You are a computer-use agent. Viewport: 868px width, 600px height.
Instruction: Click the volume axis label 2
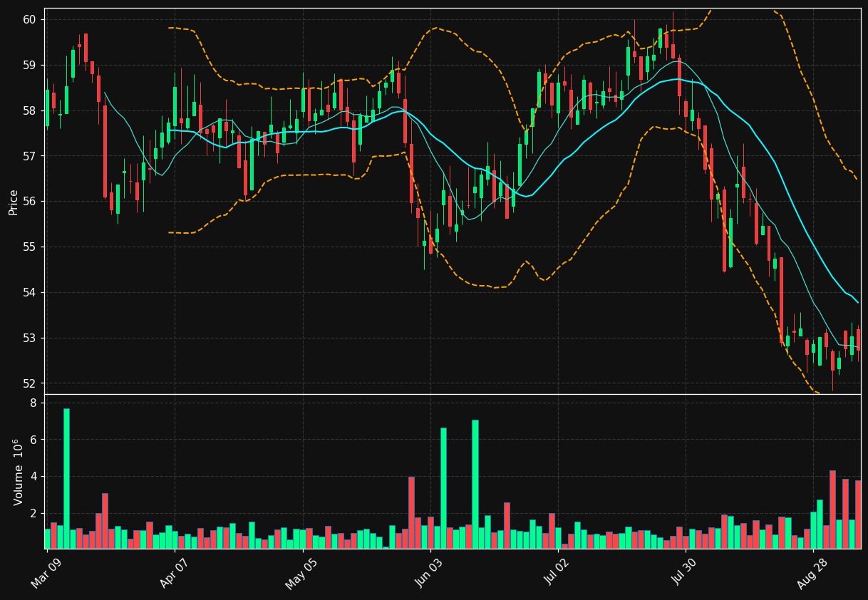coord(33,513)
